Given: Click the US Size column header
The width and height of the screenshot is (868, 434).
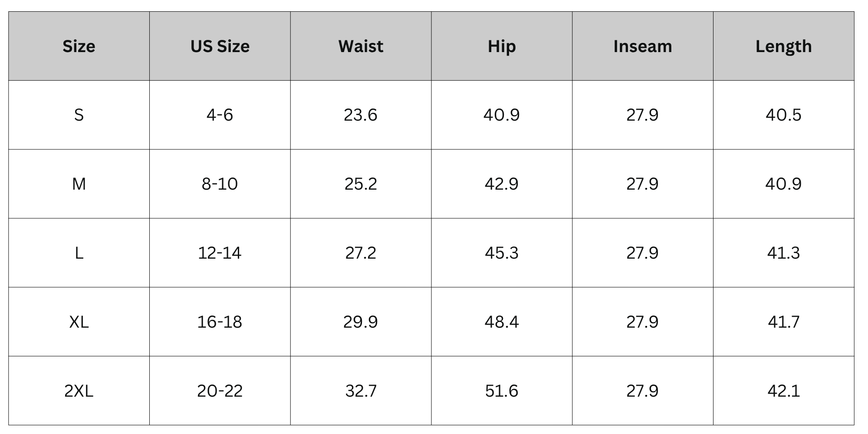Looking at the screenshot, I should point(220,46).
